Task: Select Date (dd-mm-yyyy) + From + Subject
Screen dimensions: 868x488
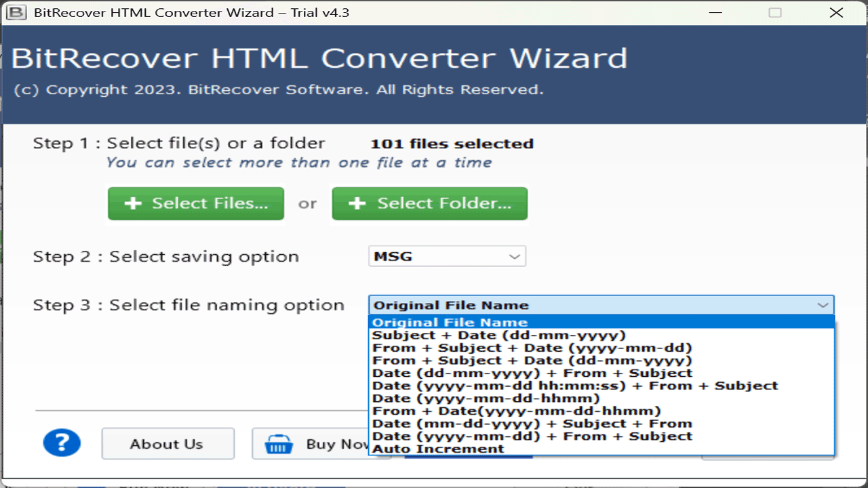Action: point(601,373)
